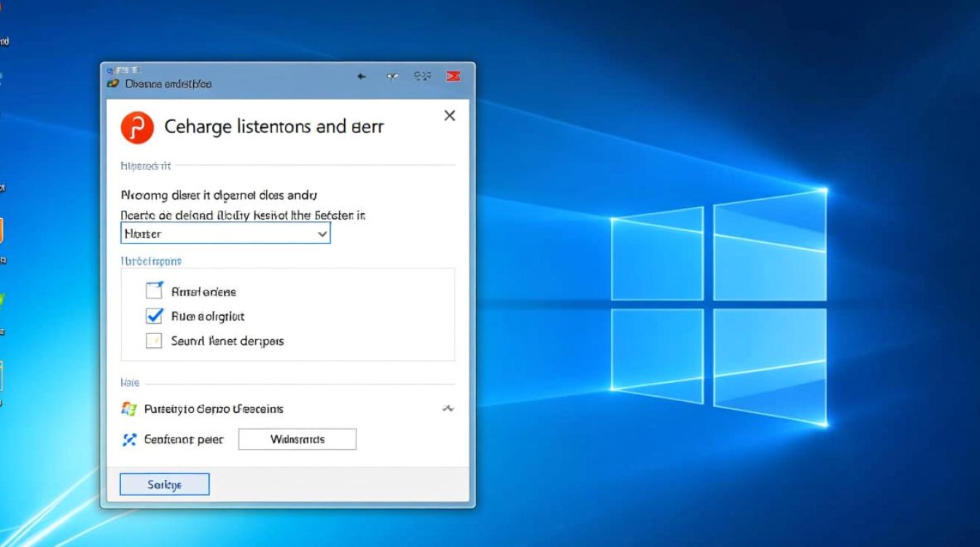Click the green desktop icon on left edge

pos(2,299)
